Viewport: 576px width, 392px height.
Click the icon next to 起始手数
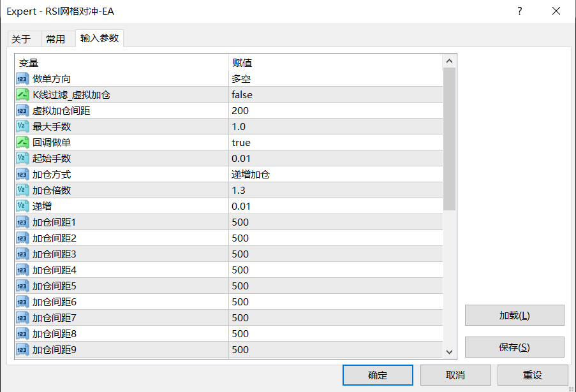pyautogui.click(x=22, y=159)
